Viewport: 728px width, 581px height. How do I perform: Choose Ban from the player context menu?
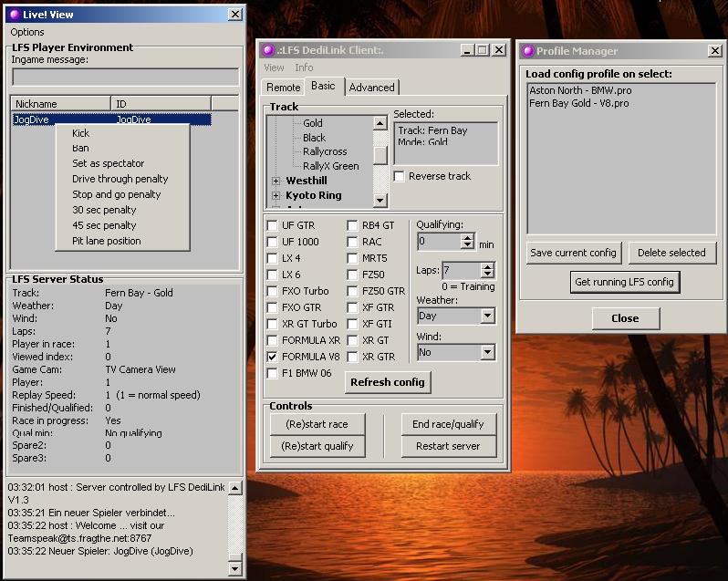122,148
